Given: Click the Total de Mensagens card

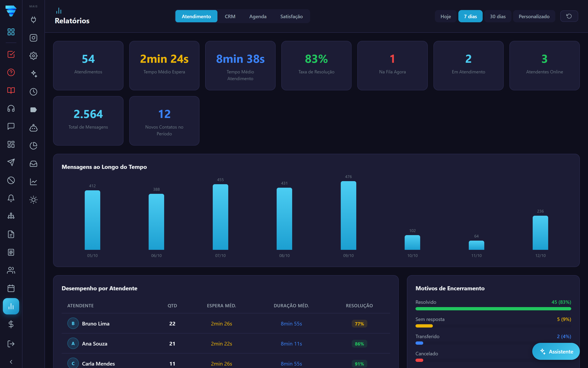Looking at the screenshot, I should [88, 121].
